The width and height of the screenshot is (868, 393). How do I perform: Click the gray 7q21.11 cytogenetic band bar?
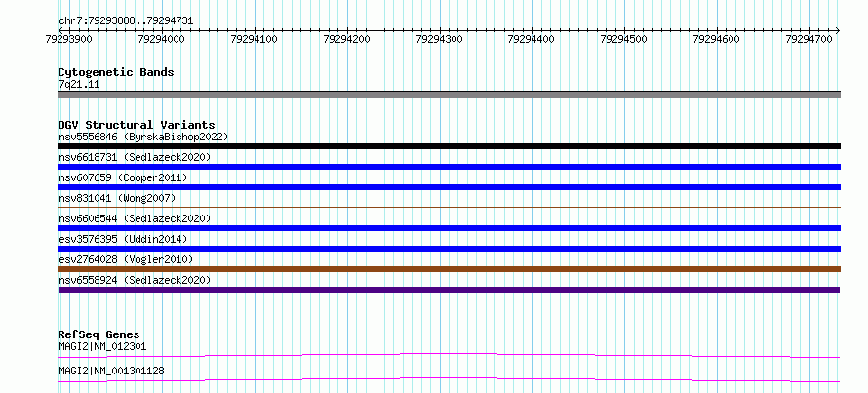[x=449, y=95]
